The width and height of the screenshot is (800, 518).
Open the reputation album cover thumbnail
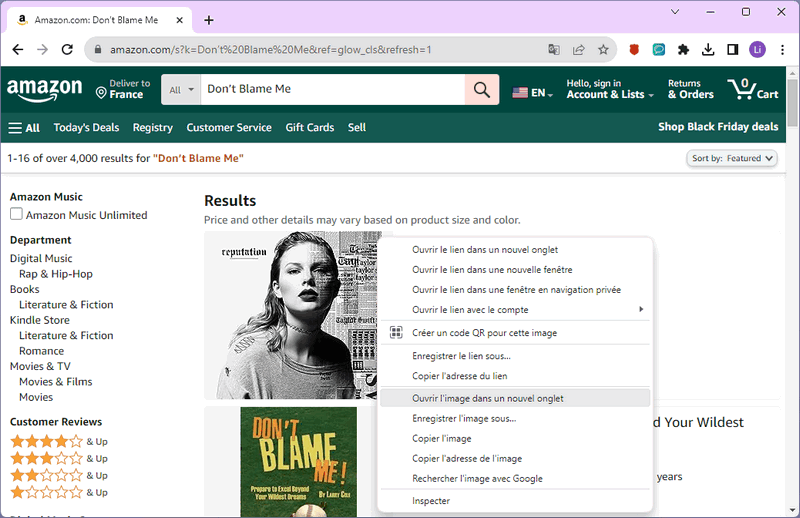tap(292, 315)
